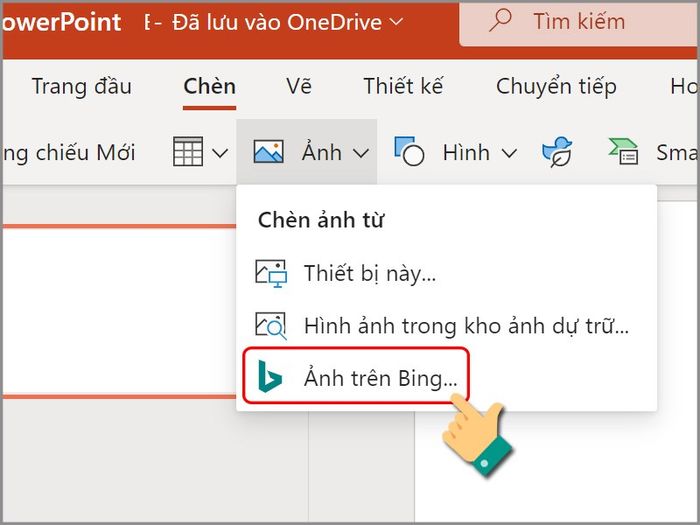This screenshot has width=700, height=525.
Task: Click the Hình button label
Action: 466,153
